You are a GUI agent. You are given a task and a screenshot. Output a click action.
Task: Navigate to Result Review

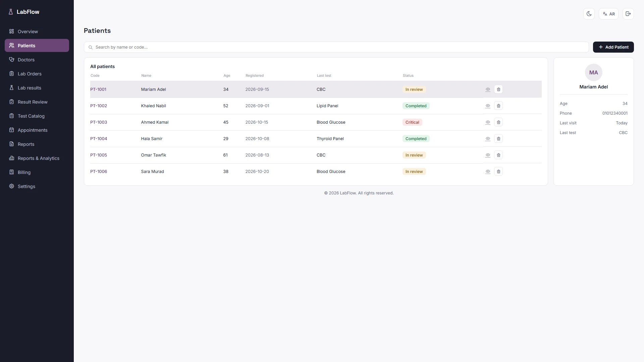click(37, 102)
